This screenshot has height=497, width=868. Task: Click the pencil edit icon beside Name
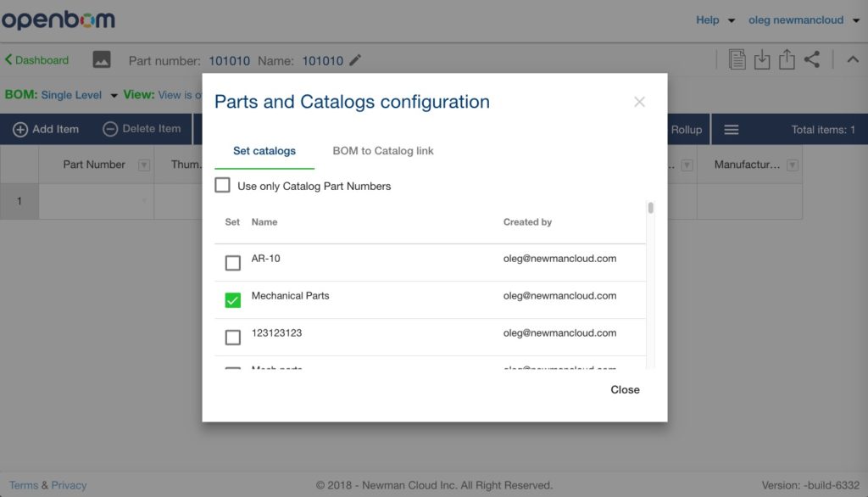[355, 60]
